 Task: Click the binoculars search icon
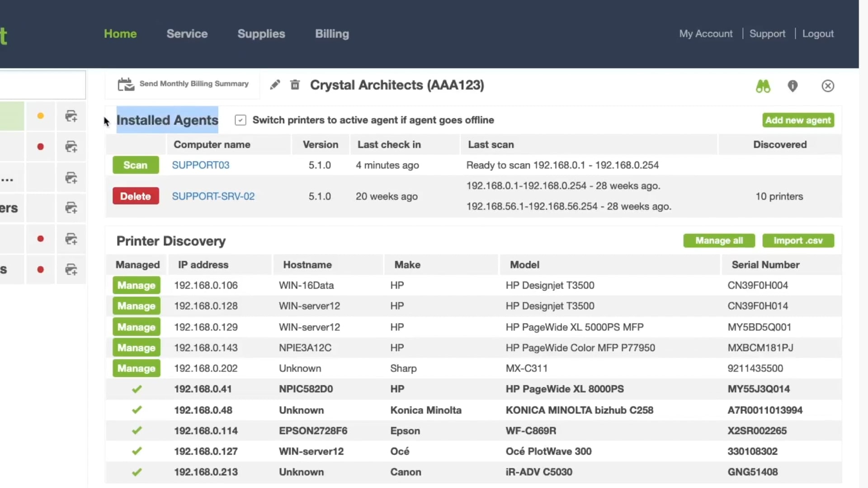(764, 86)
